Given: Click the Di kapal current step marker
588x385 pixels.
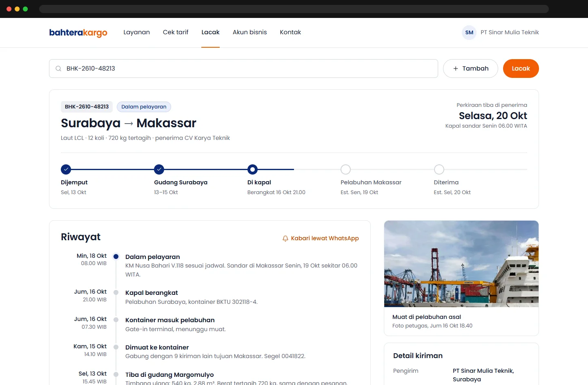Looking at the screenshot, I should point(252,169).
